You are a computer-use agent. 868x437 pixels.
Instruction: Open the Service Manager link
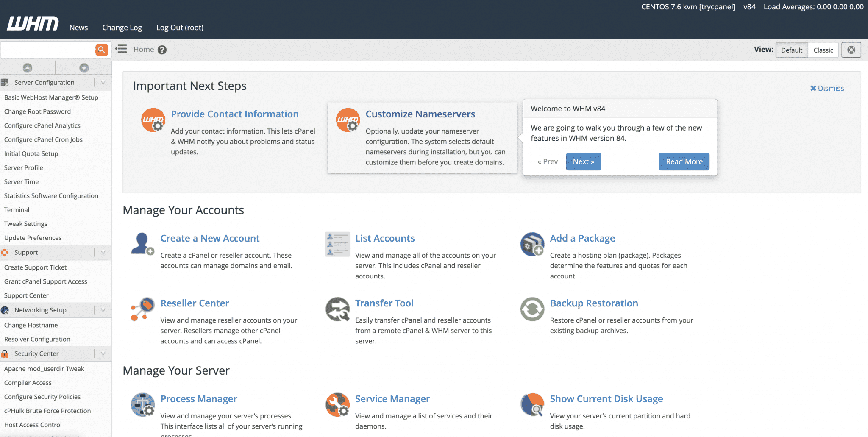[x=392, y=399]
